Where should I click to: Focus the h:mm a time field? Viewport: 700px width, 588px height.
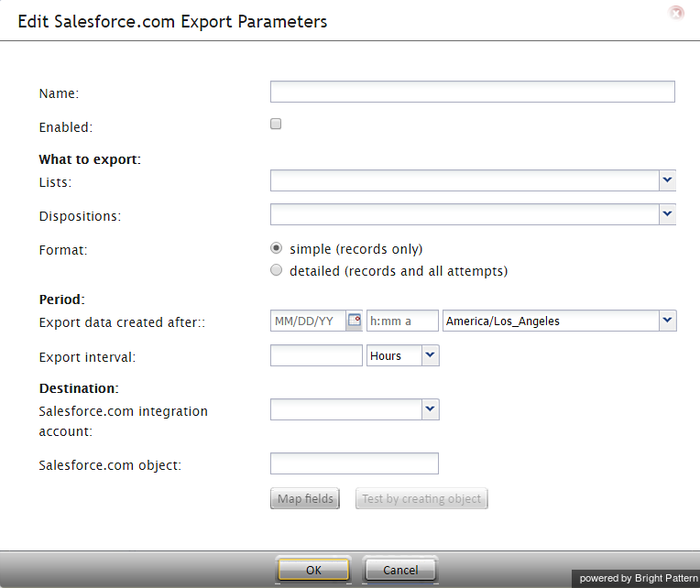click(x=402, y=321)
